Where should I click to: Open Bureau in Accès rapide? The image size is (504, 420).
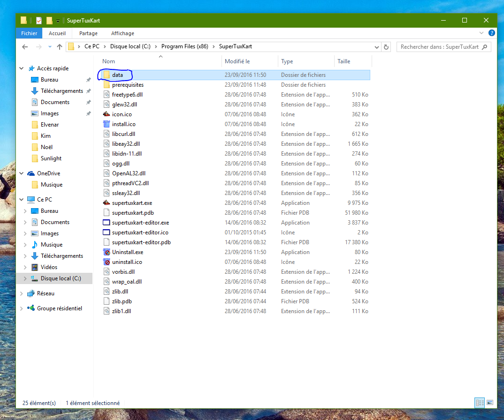pyautogui.click(x=49, y=80)
